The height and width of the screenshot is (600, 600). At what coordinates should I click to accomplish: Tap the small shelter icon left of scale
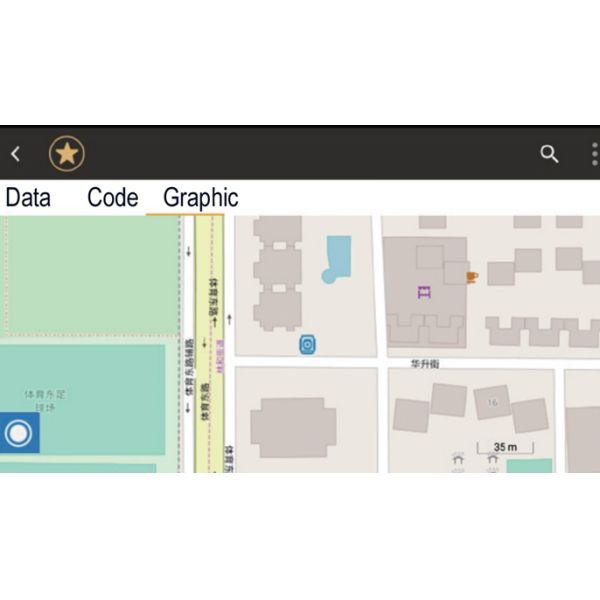pos(458,461)
